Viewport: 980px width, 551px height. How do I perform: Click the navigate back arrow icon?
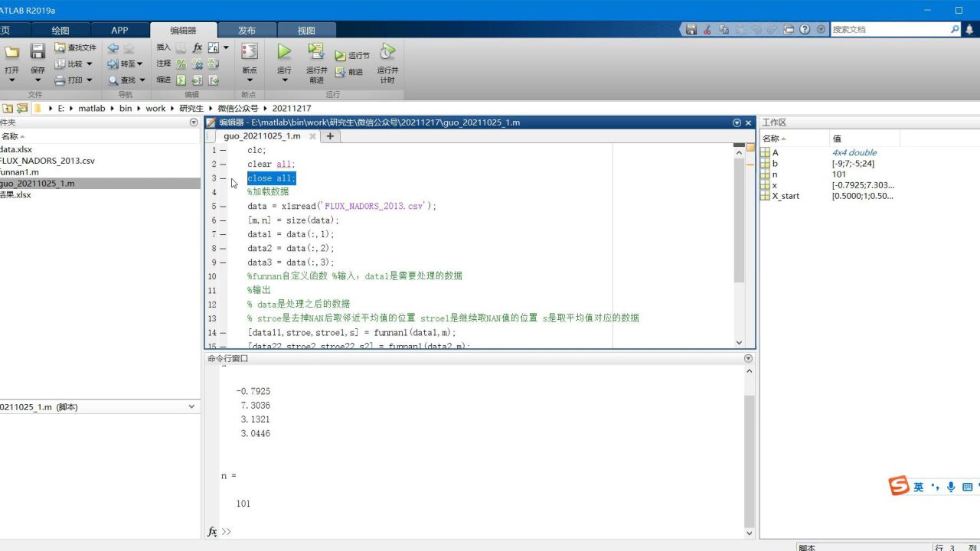[x=113, y=47]
